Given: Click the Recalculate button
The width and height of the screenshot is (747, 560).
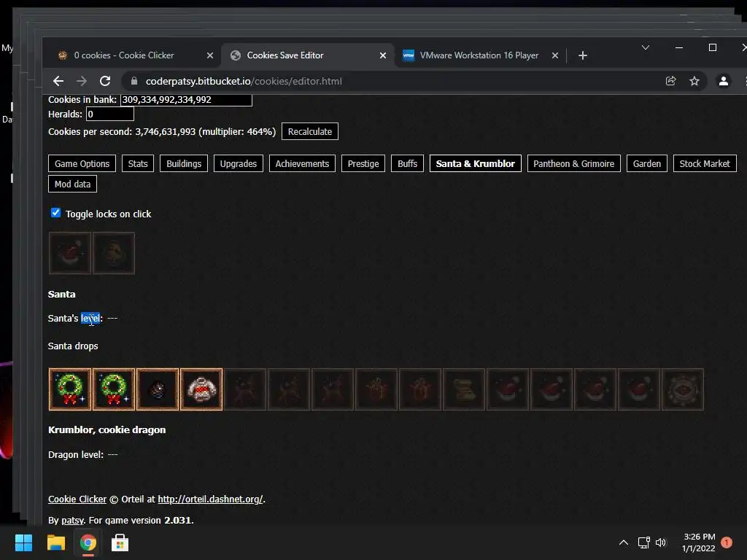Looking at the screenshot, I should point(309,131).
